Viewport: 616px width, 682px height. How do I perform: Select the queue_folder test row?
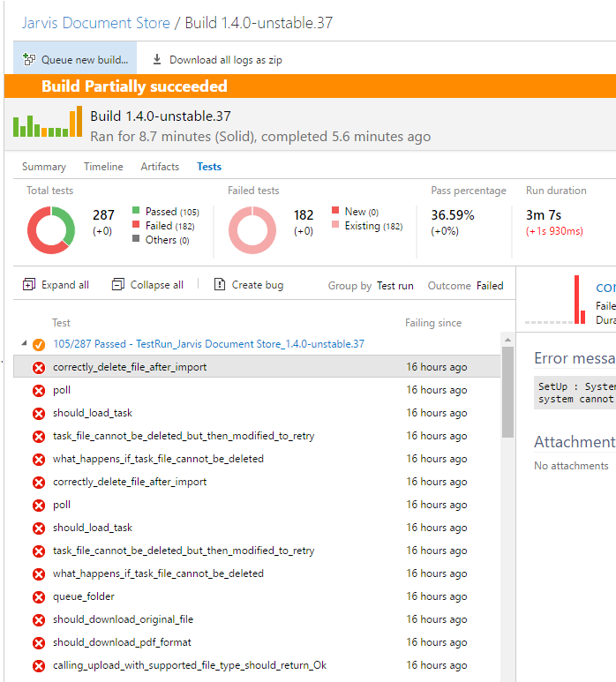coord(257,596)
